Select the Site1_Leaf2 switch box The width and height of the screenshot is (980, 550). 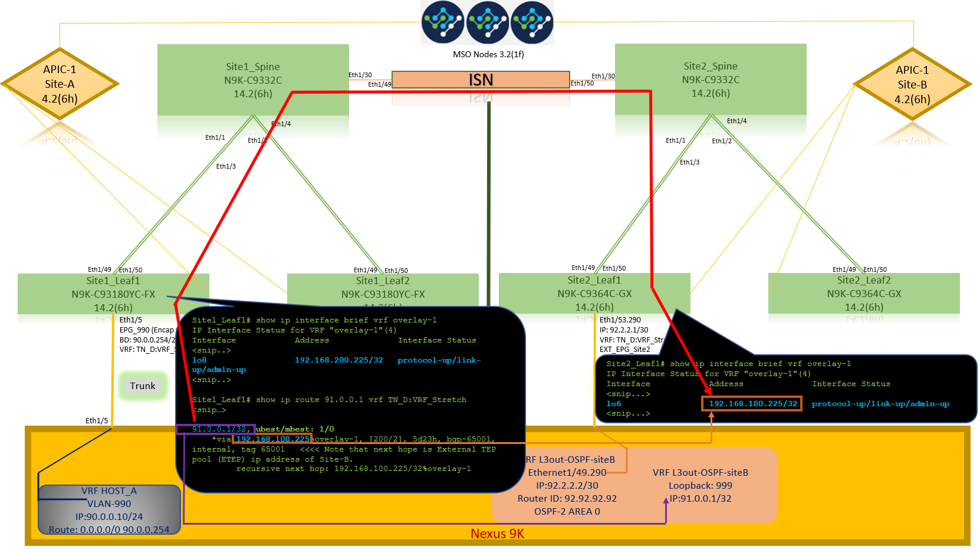[383, 289]
